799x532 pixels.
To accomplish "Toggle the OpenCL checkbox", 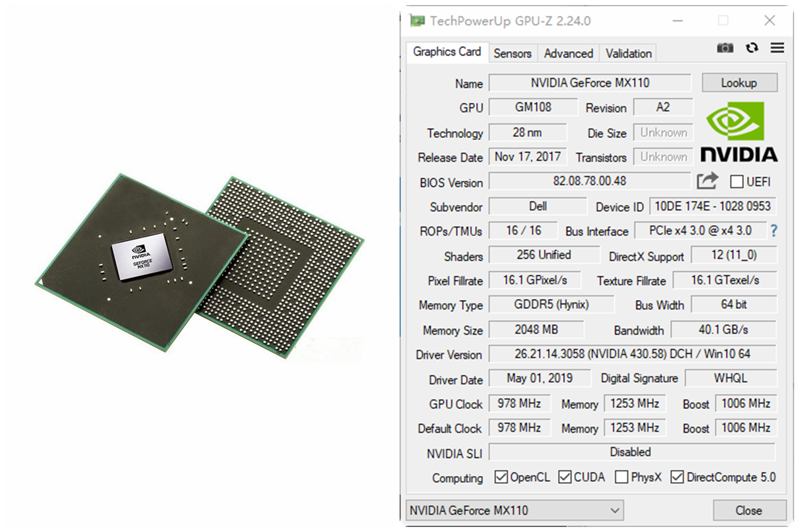I will [x=501, y=477].
